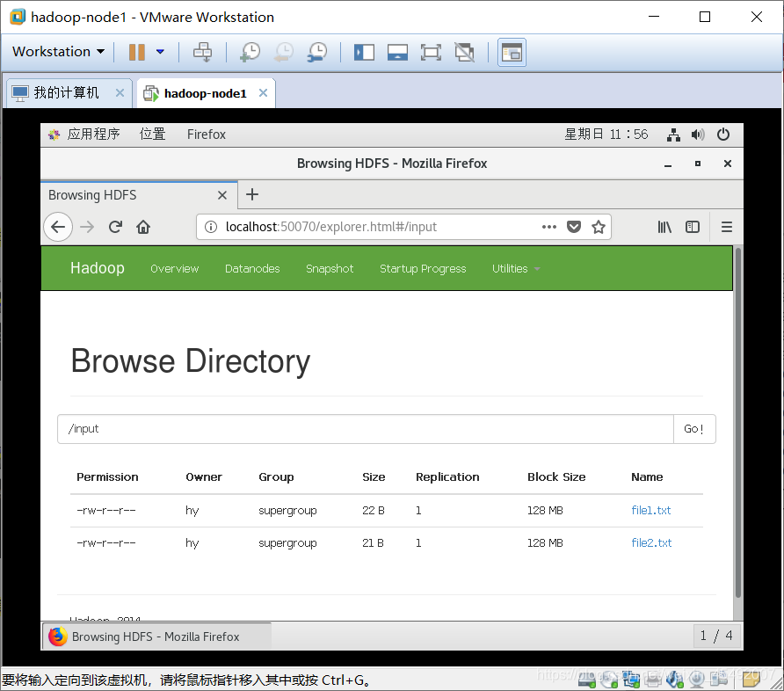This screenshot has height=691, width=784.
Task: Open the snapshot manager
Action: pyautogui.click(x=317, y=52)
